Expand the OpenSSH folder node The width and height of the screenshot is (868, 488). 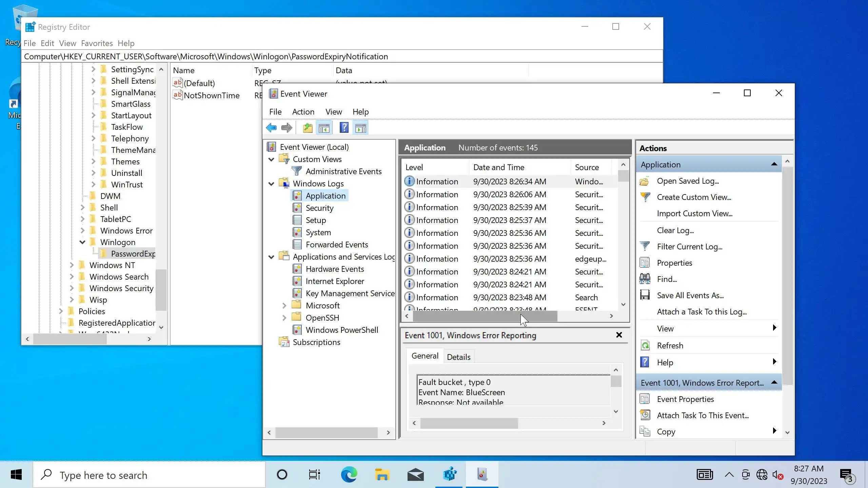[x=284, y=318]
